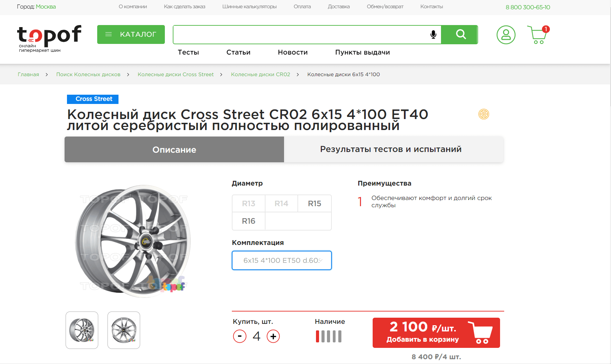Open Обмен/возврат page

point(385,7)
